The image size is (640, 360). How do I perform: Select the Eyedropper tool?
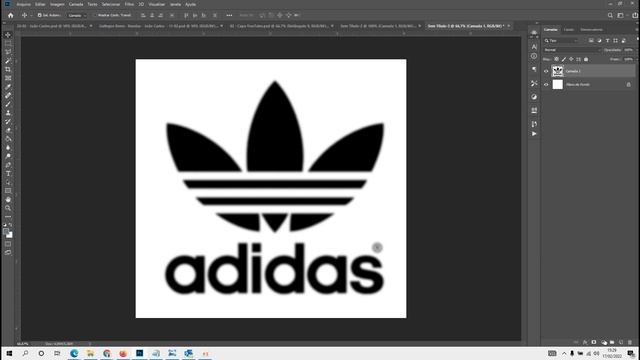[8, 87]
